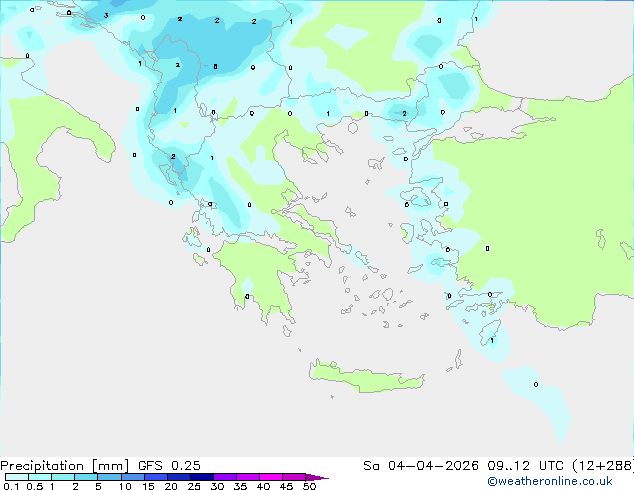Click the 'Precipitation [mm]' title text
This screenshot has width=634, height=490.
click(64, 466)
